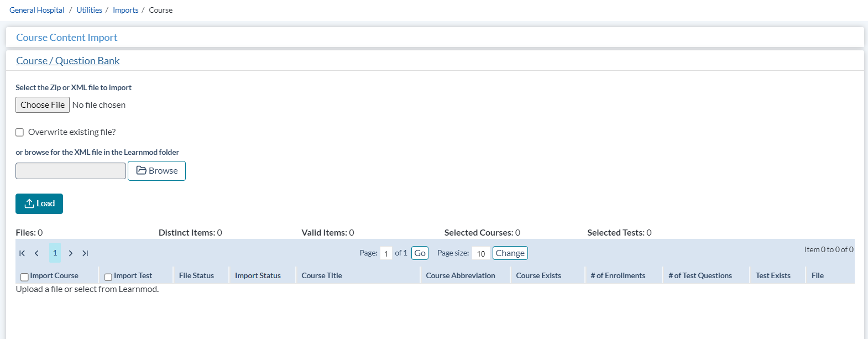Go to first page pager icon
868x339 pixels.
22,253
